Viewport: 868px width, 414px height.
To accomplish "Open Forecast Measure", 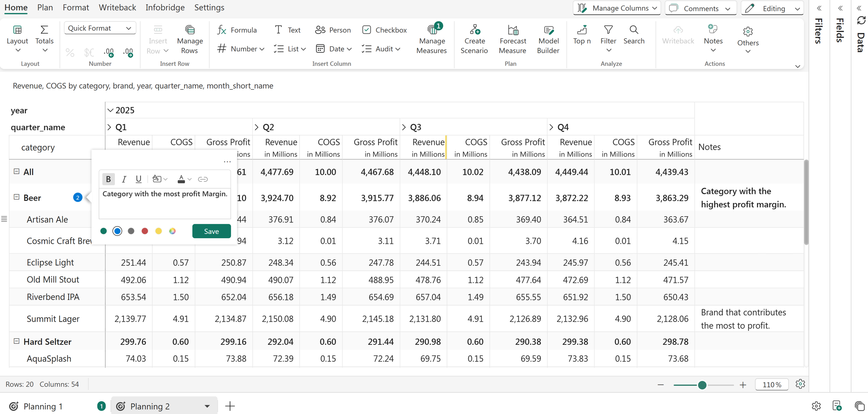I will [x=512, y=39].
